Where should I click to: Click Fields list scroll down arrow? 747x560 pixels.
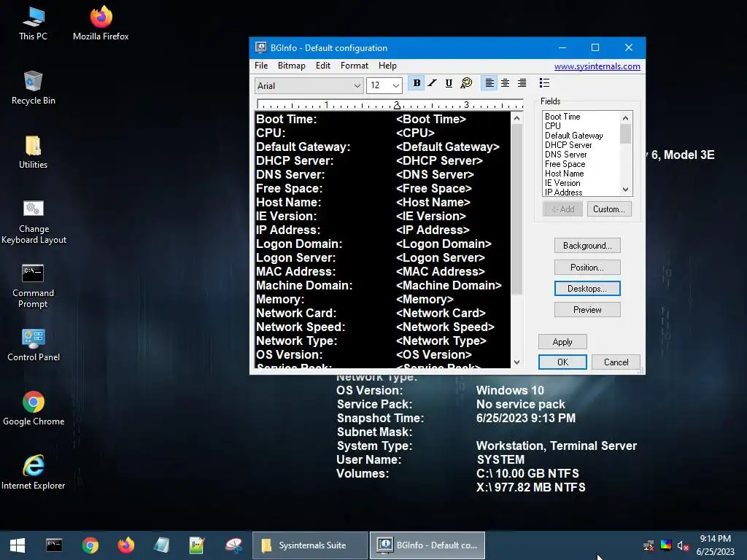625,190
